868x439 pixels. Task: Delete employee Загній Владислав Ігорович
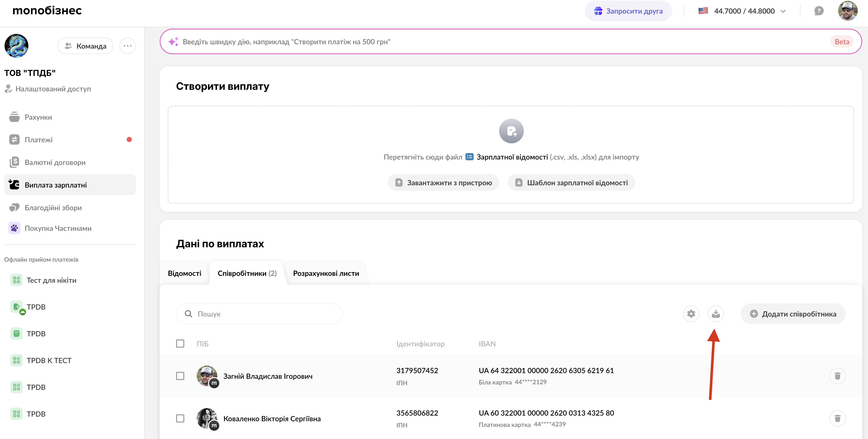pos(837,376)
